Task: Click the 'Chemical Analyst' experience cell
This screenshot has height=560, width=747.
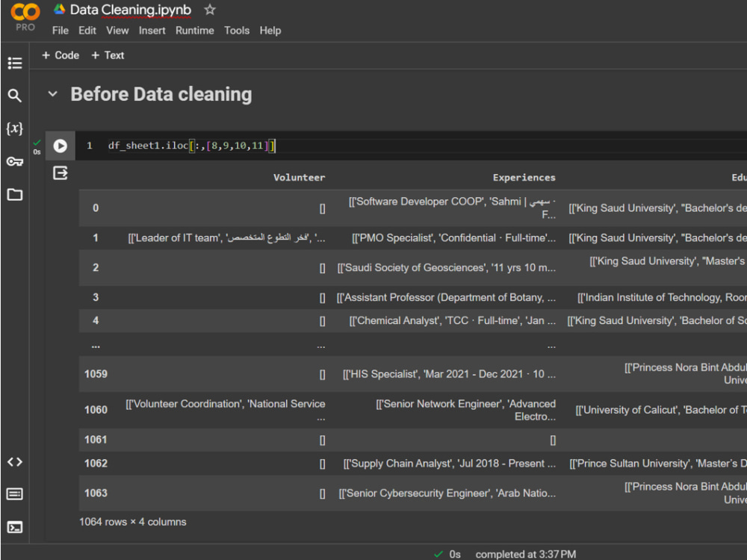Action: (x=452, y=320)
